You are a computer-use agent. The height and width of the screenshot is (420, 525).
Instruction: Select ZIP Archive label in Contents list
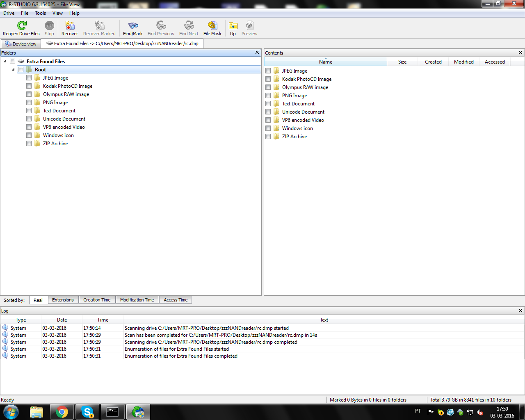tap(294, 137)
